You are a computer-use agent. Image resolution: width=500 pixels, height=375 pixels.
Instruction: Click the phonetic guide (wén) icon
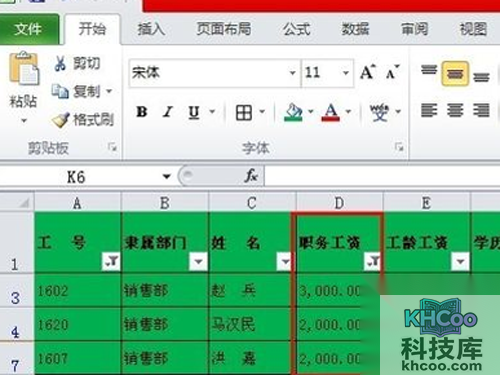pyautogui.click(x=379, y=112)
